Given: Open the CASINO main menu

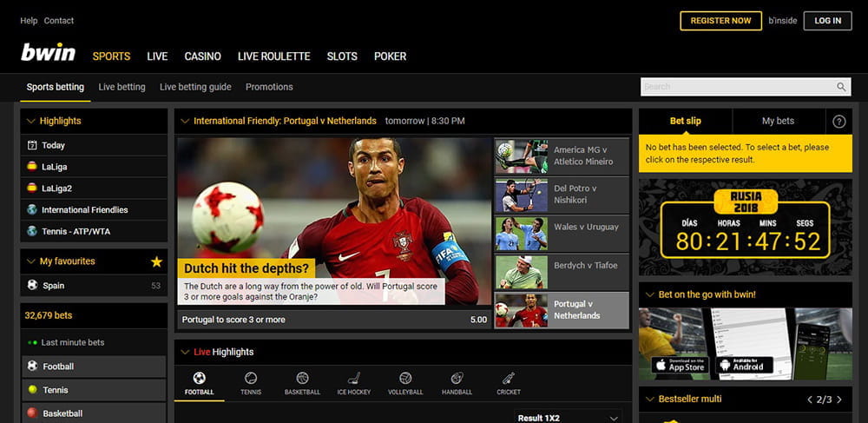Looking at the screenshot, I should click(x=202, y=56).
